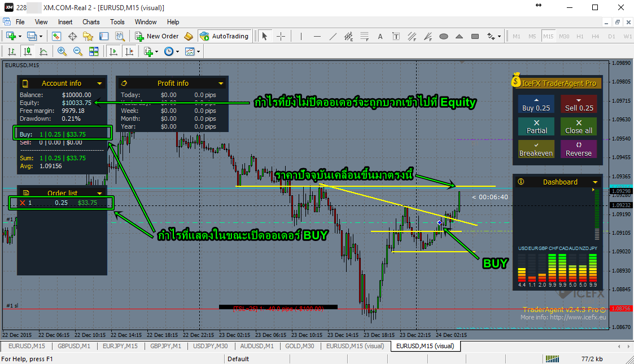Select the Fibonacci retracement tool

[364, 36]
